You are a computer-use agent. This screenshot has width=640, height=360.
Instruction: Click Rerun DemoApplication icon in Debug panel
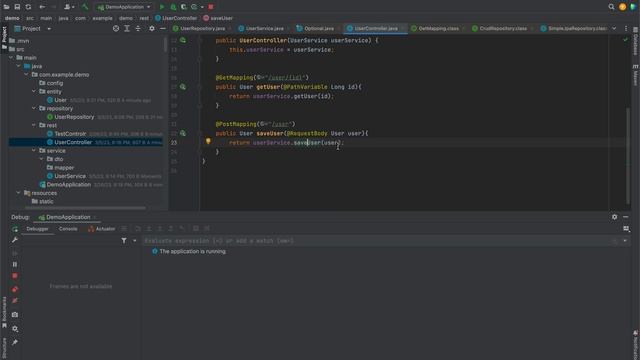[15, 229]
